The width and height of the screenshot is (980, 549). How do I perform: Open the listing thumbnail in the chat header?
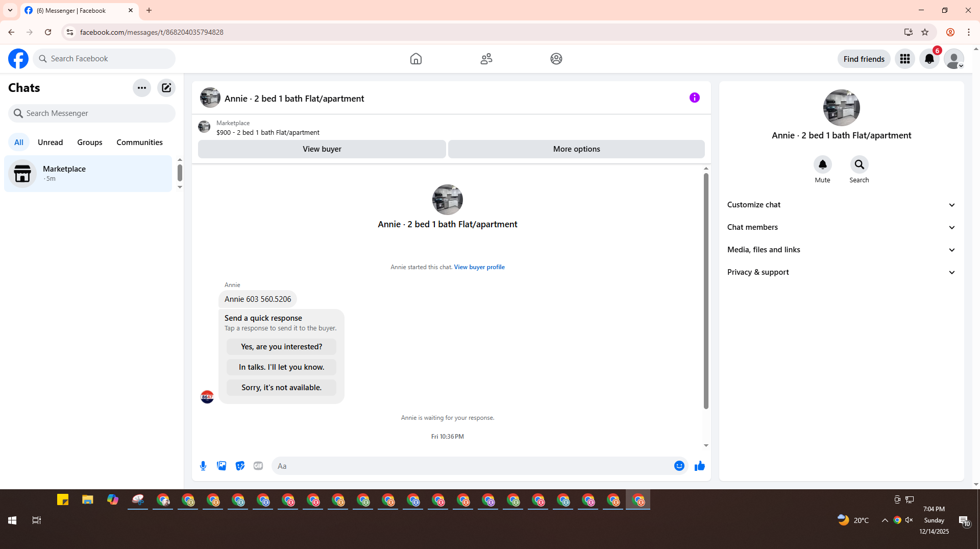(x=210, y=98)
